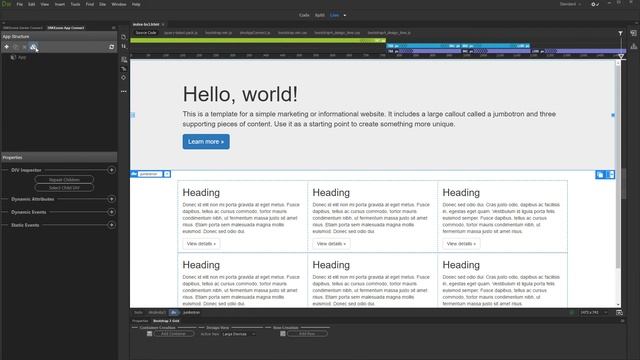Click the Learn more button
Viewport: 640px width, 360px height.
coord(206,142)
